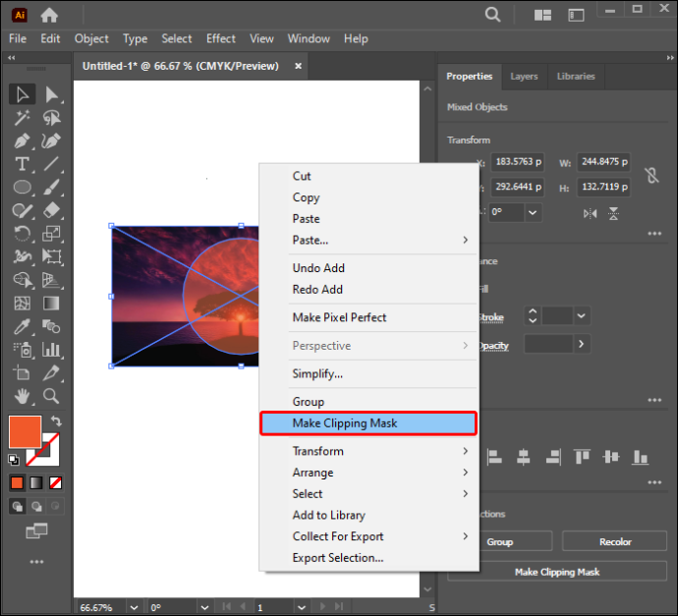The height and width of the screenshot is (616, 678).
Task: Select the Perspective Grid tool
Action: point(51,280)
